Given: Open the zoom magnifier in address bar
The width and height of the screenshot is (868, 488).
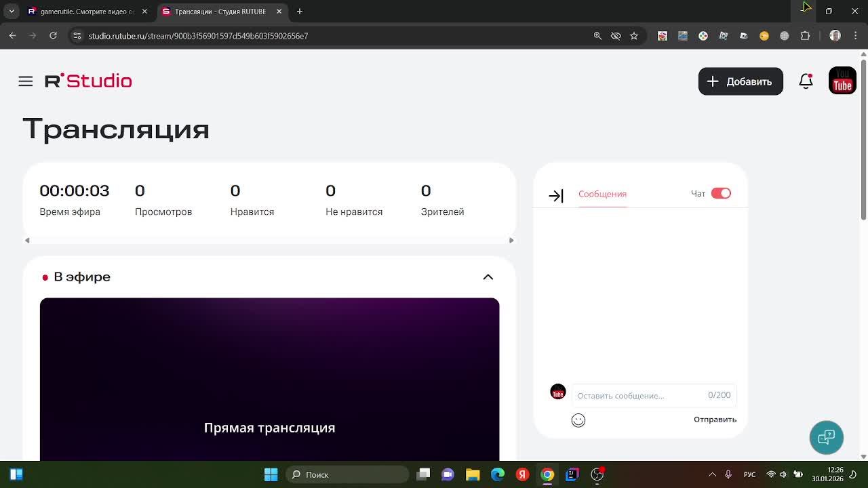Looking at the screenshot, I should [x=597, y=36].
